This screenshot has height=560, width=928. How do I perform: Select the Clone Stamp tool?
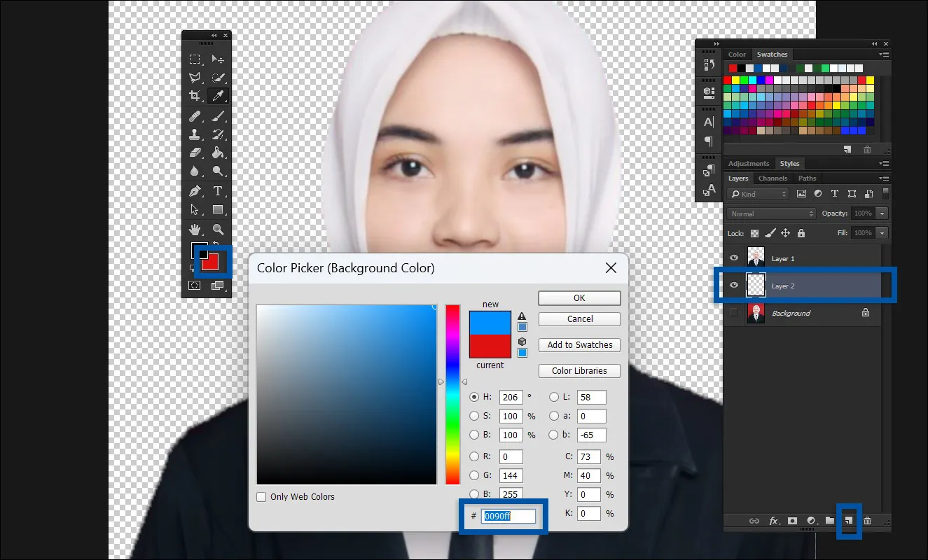(194, 134)
